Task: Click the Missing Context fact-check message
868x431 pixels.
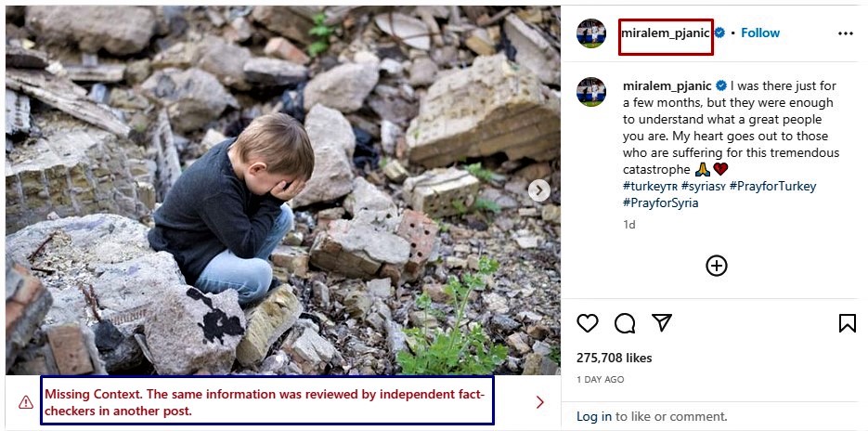Action: click(x=266, y=402)
